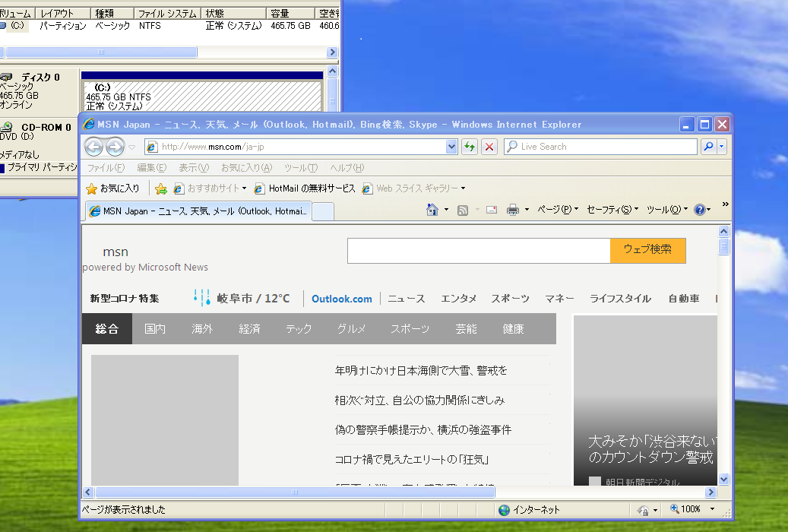
Task: Open Web スライス ギャラリー
Action: pyautogui.click(x=410, y=188)
